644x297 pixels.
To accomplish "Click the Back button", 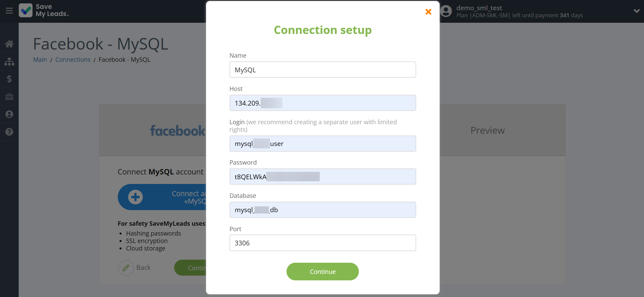I will (143, 267).
